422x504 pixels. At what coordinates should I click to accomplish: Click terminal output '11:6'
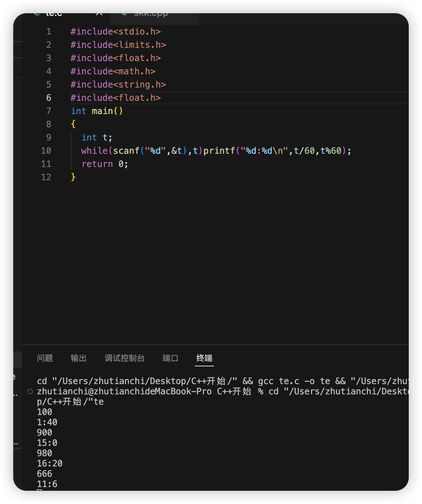47,484
